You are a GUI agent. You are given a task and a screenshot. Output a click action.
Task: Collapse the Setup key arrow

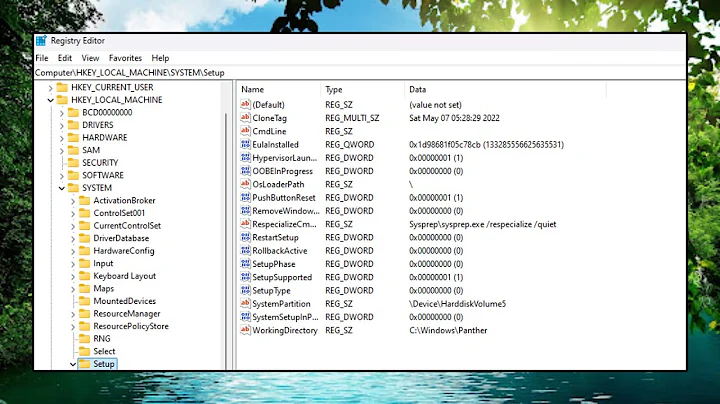[x=73, y=364]
